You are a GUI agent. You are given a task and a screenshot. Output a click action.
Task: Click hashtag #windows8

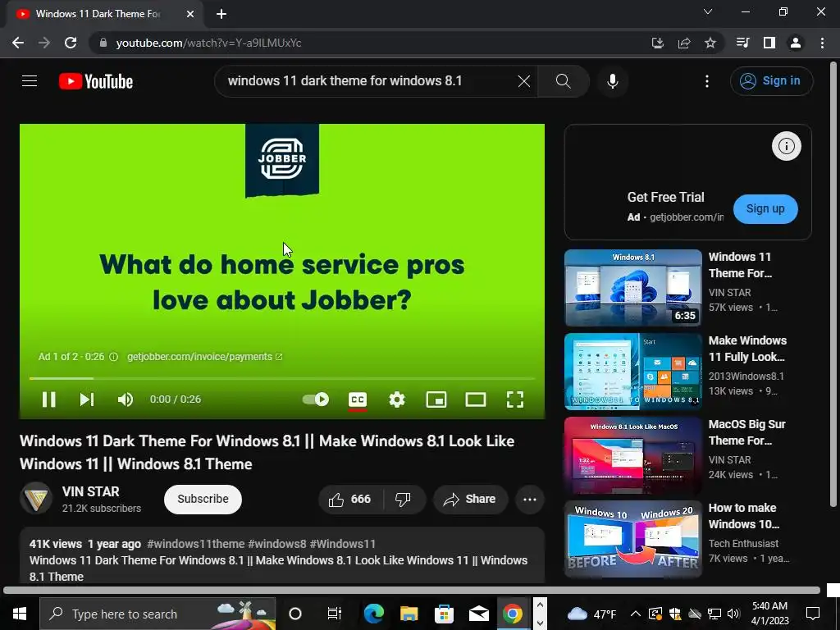point(277,544)
